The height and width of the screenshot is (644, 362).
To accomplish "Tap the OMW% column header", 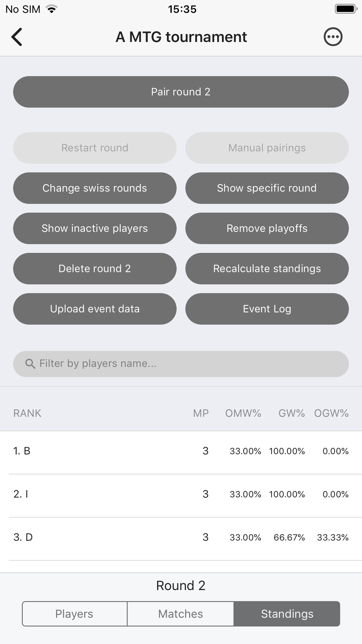I will pyautogui.click(x=243, y=413).
